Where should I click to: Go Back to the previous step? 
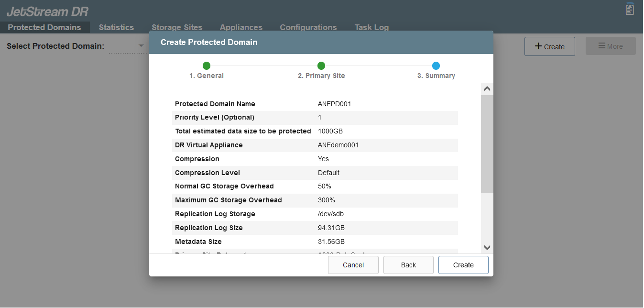[x=408, y=265]
